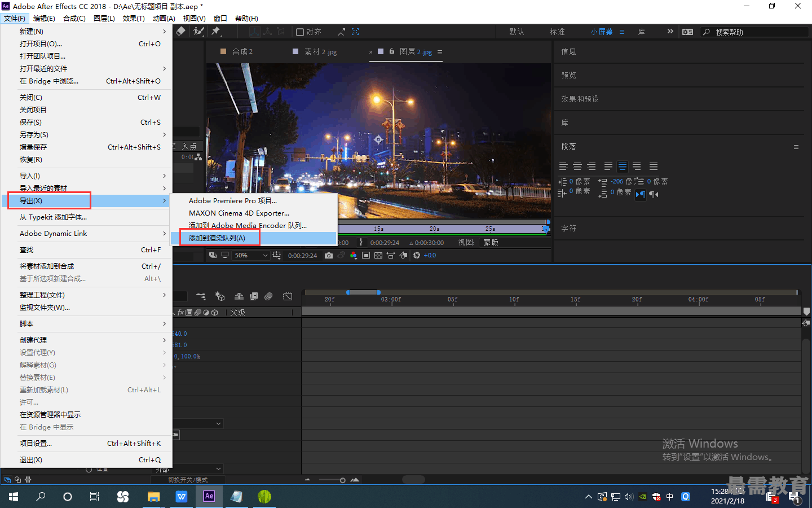Reset exposure icon in viewer

[x=417, y=256]
